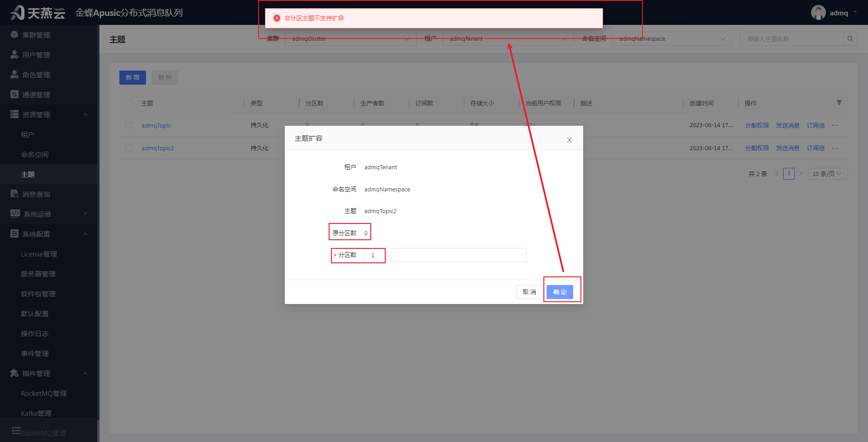The width and height of the screenshot is (868, 442).
Task: Click the 通道管理 icon
Action: click(14, 95)
